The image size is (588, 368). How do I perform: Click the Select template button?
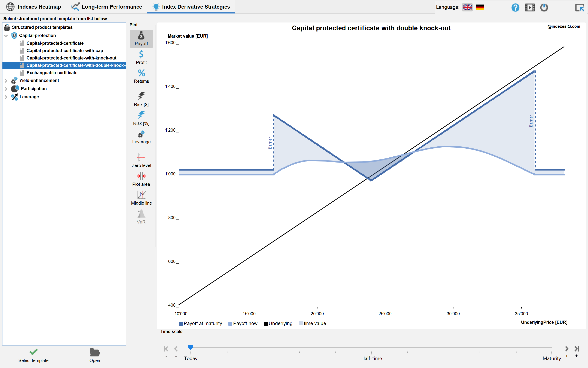tap(33, 355)
